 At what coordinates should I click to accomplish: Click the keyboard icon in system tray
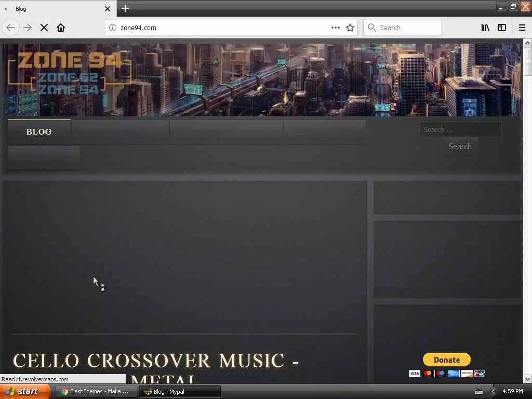(478, 392)
